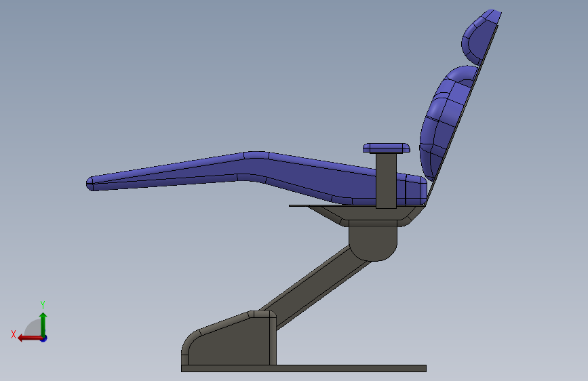This screenshot has width=588, height=381.
Task: Select the armrest pad
Action: click(387, 148)
